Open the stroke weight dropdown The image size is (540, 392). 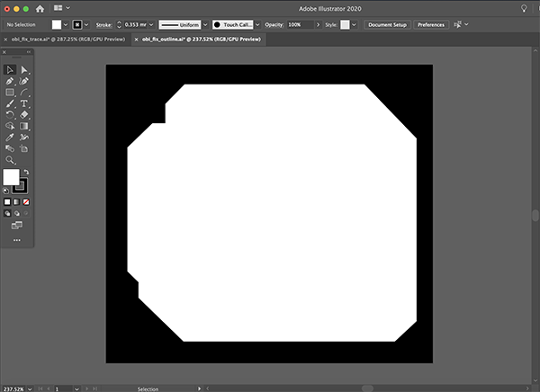click(x=151, y=25)
